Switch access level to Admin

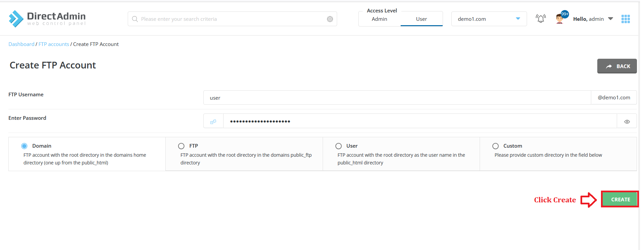[379, 19]
